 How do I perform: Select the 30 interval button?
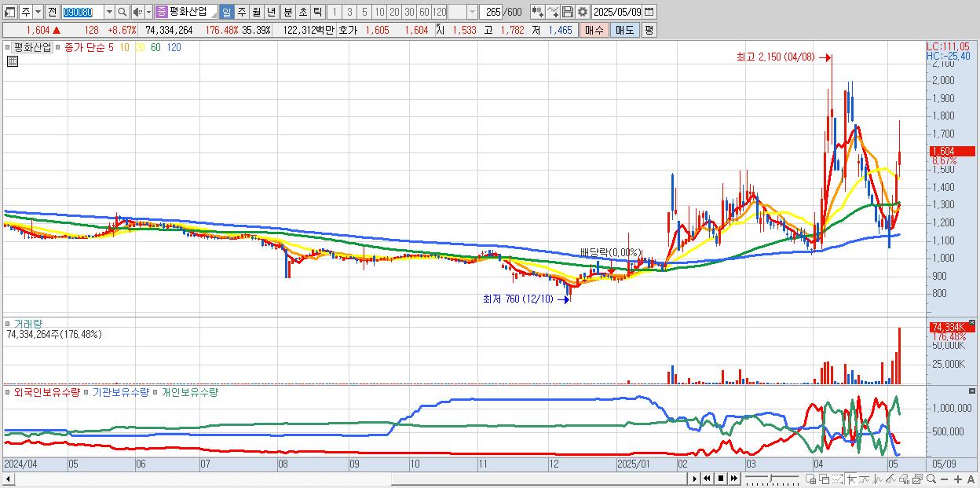click(x=409, y=12)
